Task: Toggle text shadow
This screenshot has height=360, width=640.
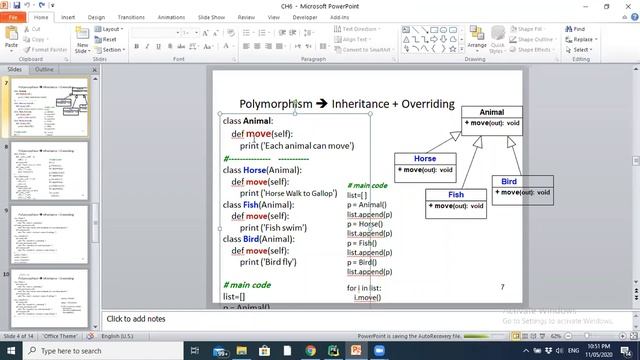Action: [x=170, y=47]
